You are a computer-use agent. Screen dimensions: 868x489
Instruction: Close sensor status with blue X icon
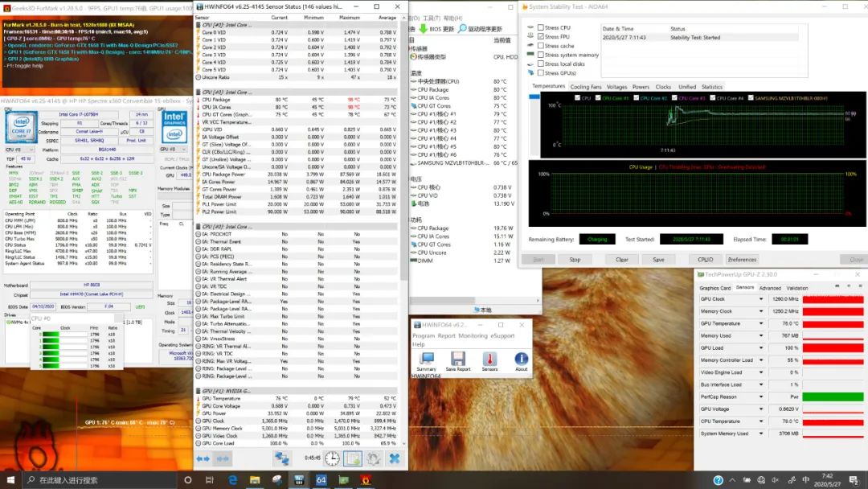395,458
